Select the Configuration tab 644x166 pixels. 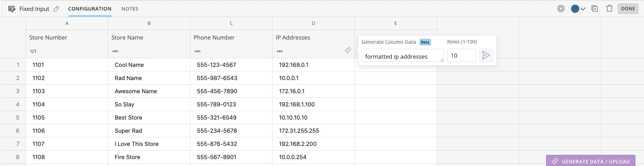[90, 9]
